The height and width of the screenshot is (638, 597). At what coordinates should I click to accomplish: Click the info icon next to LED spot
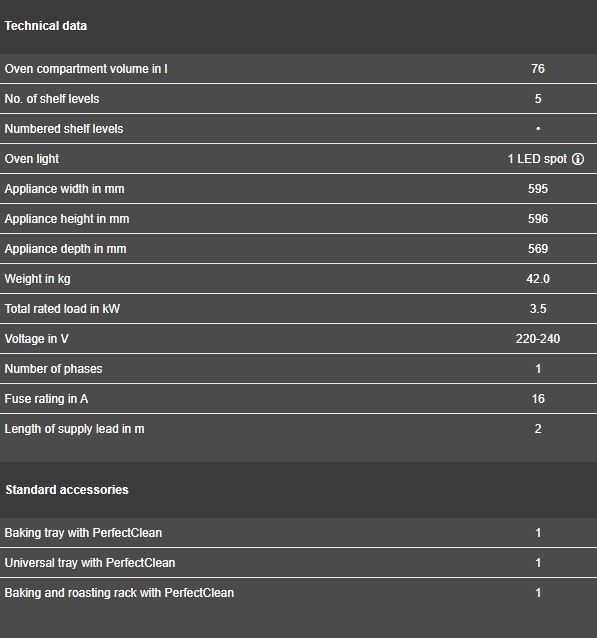(x=578, y=159)
